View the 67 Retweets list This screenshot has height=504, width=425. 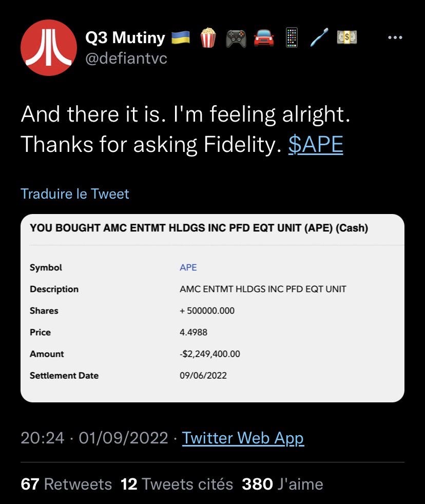coord(66,484)
